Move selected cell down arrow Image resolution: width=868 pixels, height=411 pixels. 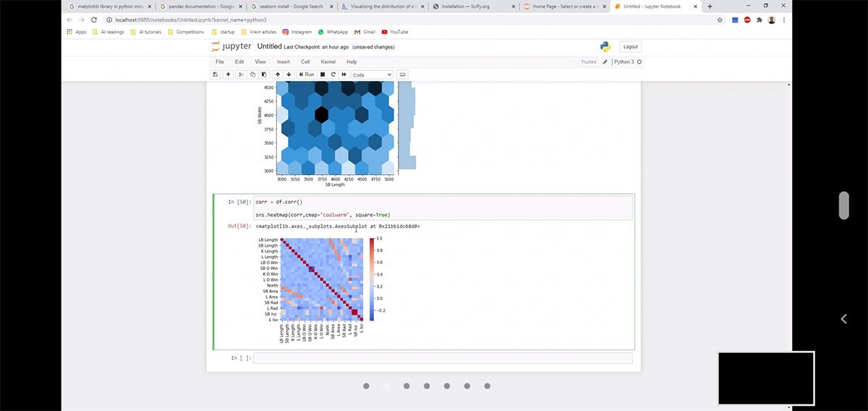point(289,75)
